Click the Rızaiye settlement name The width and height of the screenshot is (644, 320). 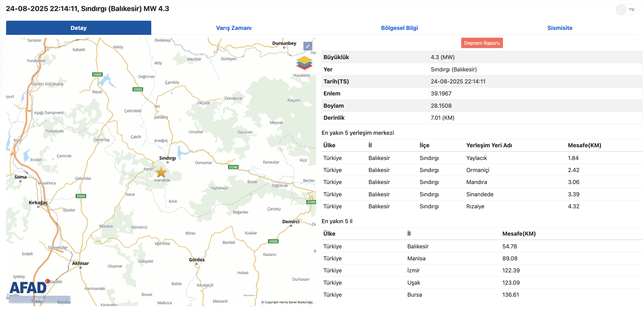[475, 206]
